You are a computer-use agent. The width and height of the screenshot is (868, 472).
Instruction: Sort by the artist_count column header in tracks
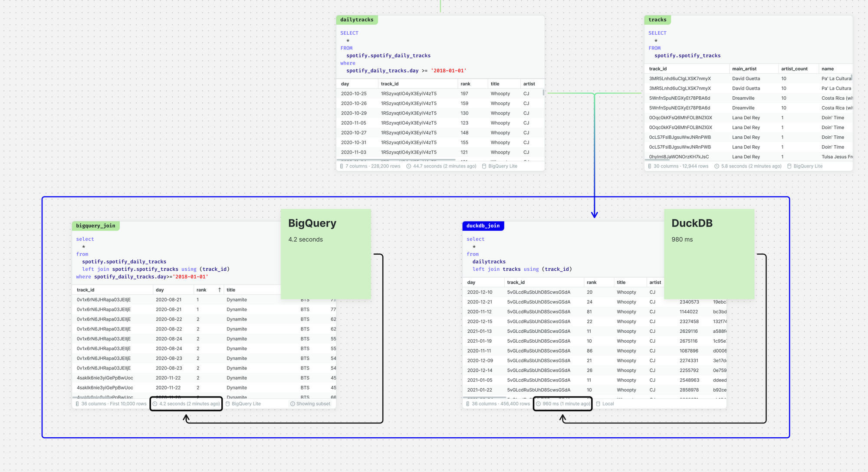tap(794, 69)
